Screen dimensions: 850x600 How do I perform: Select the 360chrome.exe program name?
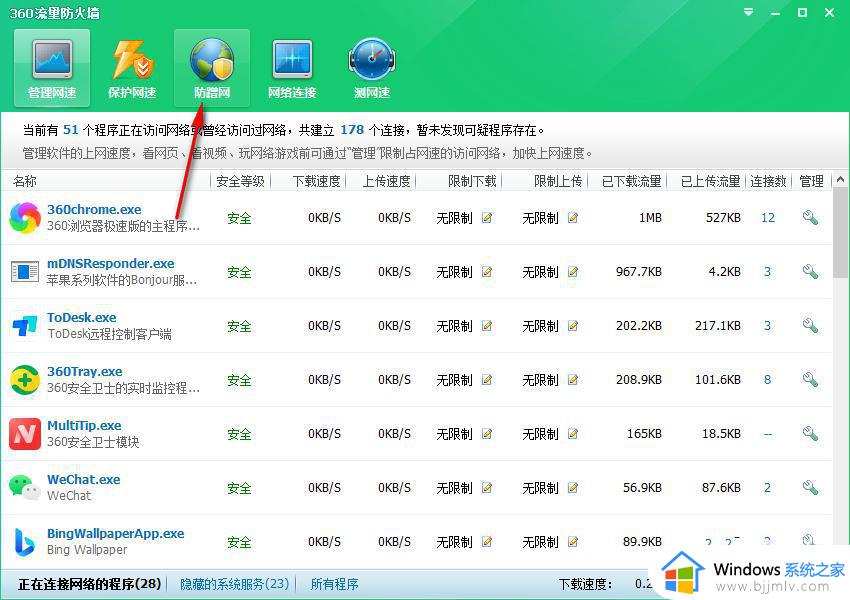[x=94, y=209]
